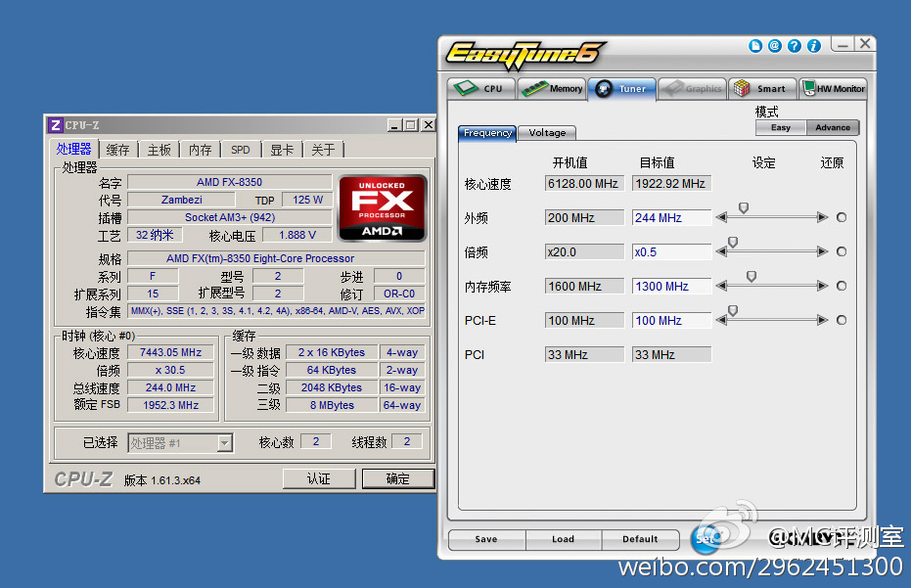
Task: Open the 主板 tab in CPU-Z
Action: point(159,150)
